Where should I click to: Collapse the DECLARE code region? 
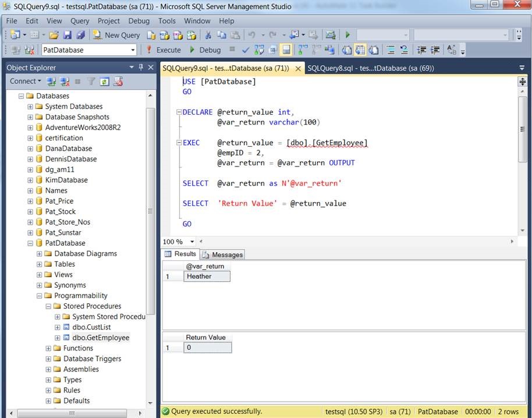(179, 112)
